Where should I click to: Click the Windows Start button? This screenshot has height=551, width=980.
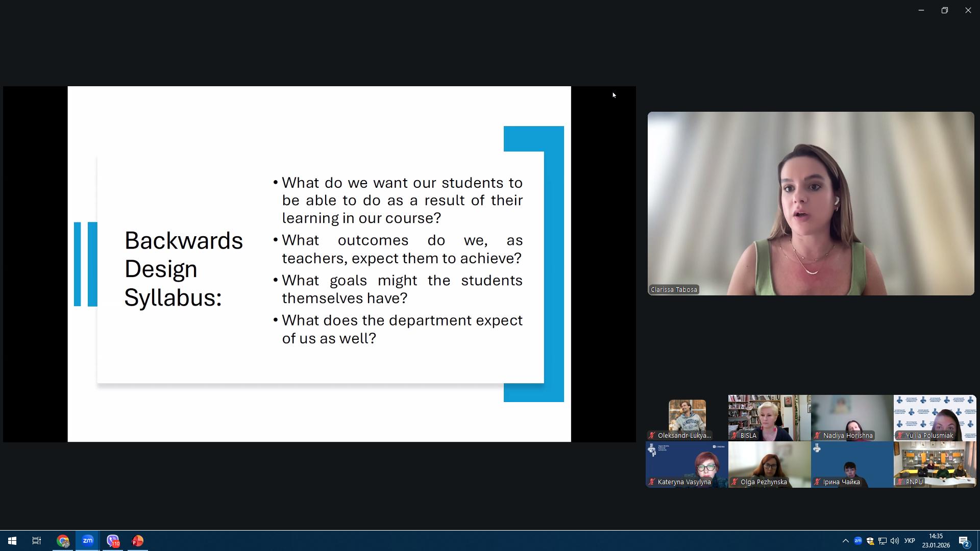coord(12,541)
